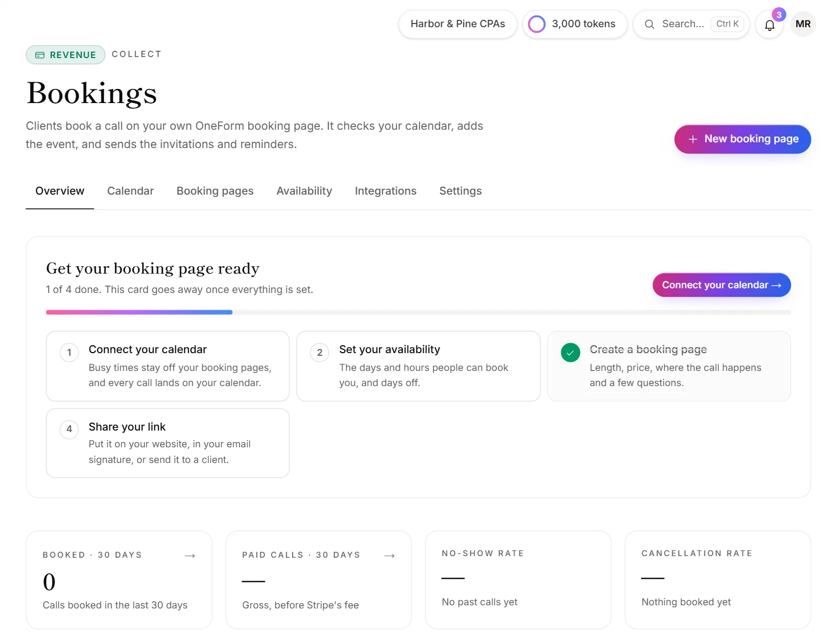Viewport: 837px width, 644px height.
Task: Click the step 2 number circle
Action: [320, 353]
